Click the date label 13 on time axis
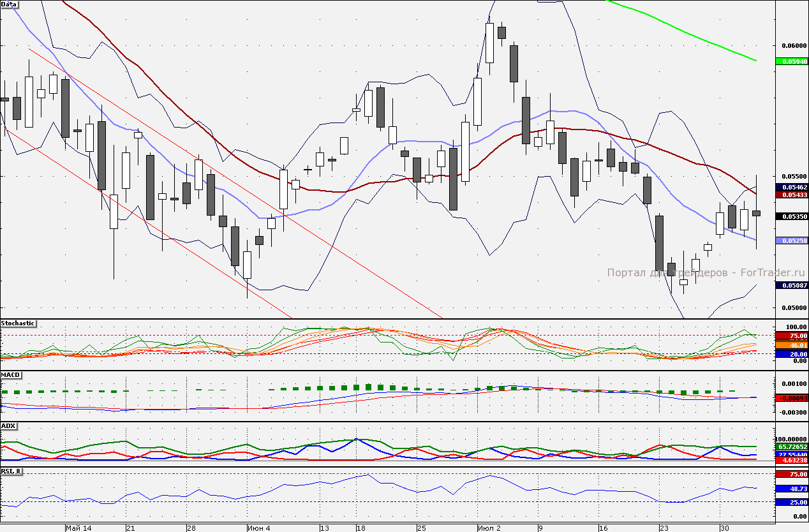Viewport: 809px width, 532px height. (x=324, y=528)
